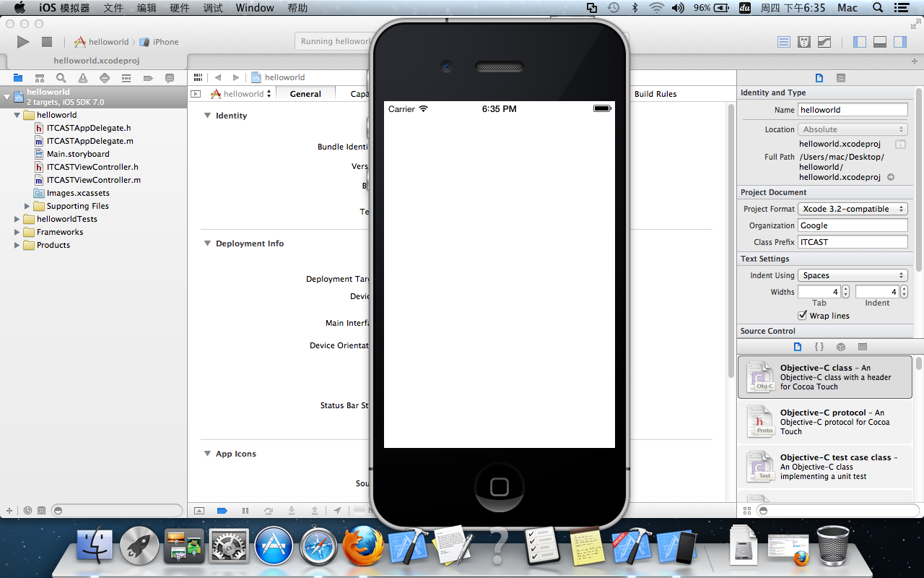Image resolution: width=924 pixels, height=578 pixels.
Task: Go back in editor history
Action: 218,77
